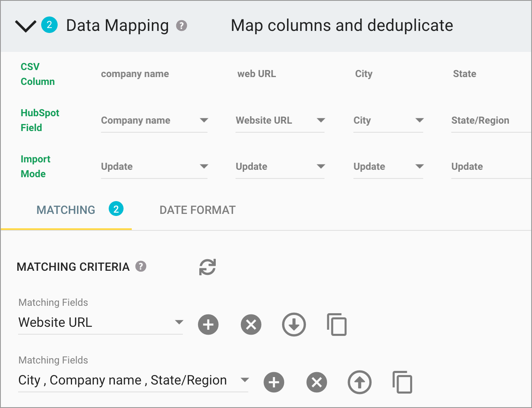The width and height of the screenshot is (532, 408).
Task: Open the Import Mode dropdown under City column
Action: pyautogui.click(x=388, y=166)
